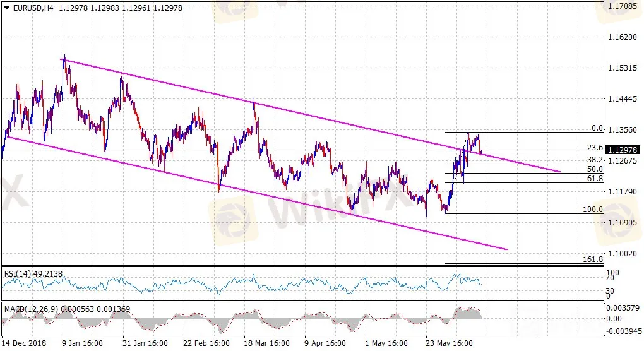Viewport: 644px width, 351px height.
Task: Click the 1.17085 price axis label
Action: pyautogui.click(x=623, y=6)
